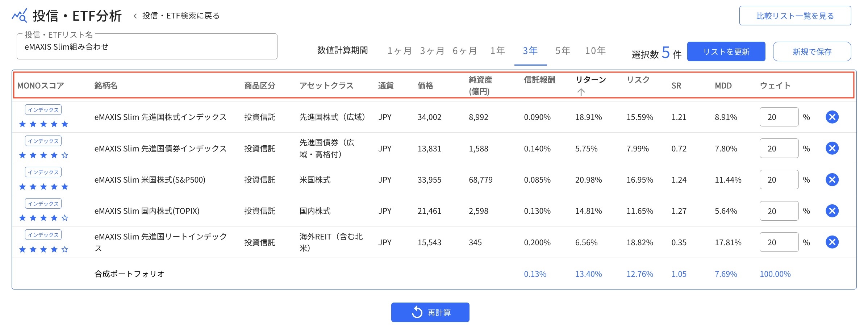This screenshot has width=868, height=329.
Task: Sort by アセットクラス column header
Action: click(x=326, y=86)
